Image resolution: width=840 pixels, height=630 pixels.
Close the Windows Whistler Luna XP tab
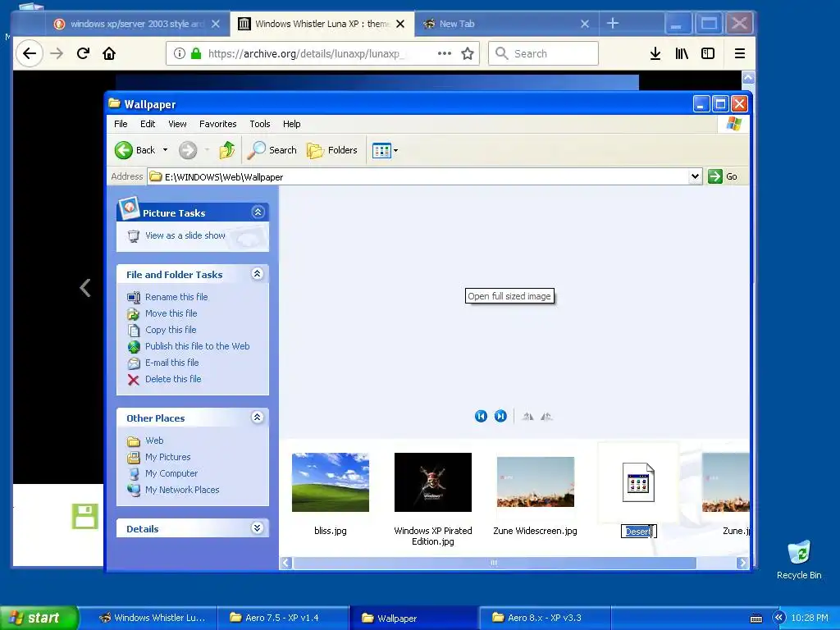(400, 24)
